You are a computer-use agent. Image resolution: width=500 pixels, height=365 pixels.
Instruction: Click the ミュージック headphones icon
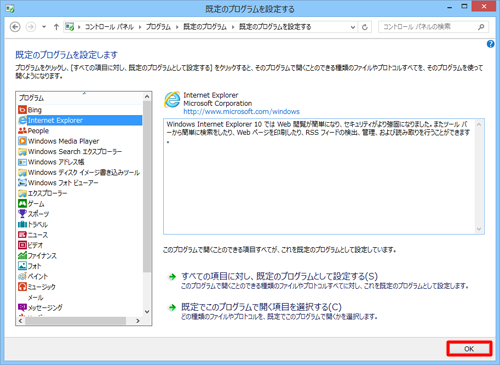22,286
